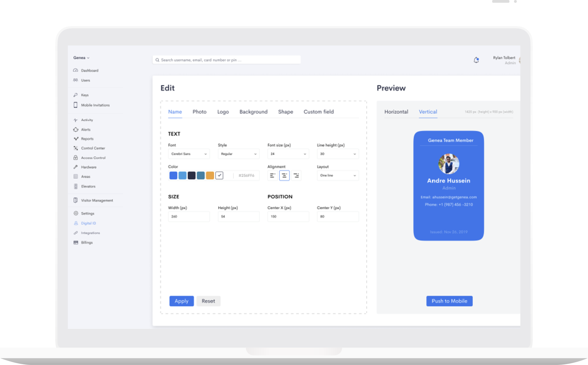Toggle center alignment for the name text
The width and height of the screenshot is (588, 365).
tap(284, 175)
